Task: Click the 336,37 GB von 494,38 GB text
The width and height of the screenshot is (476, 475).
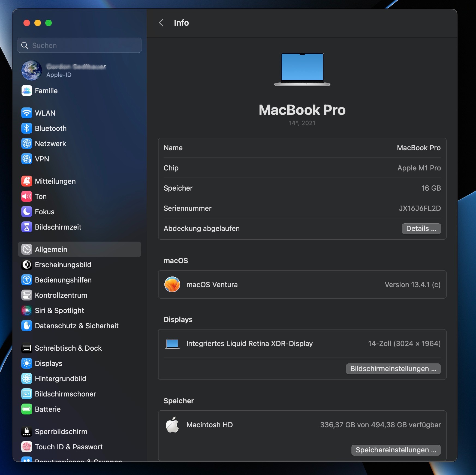Action: (x=381, y=425)
